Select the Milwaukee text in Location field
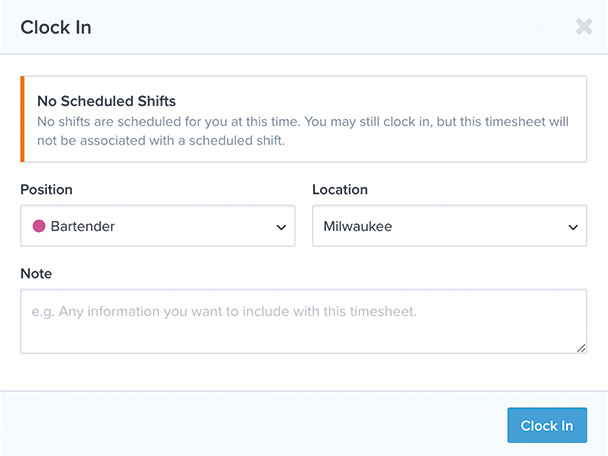608x456 pixels. (358, 226)
